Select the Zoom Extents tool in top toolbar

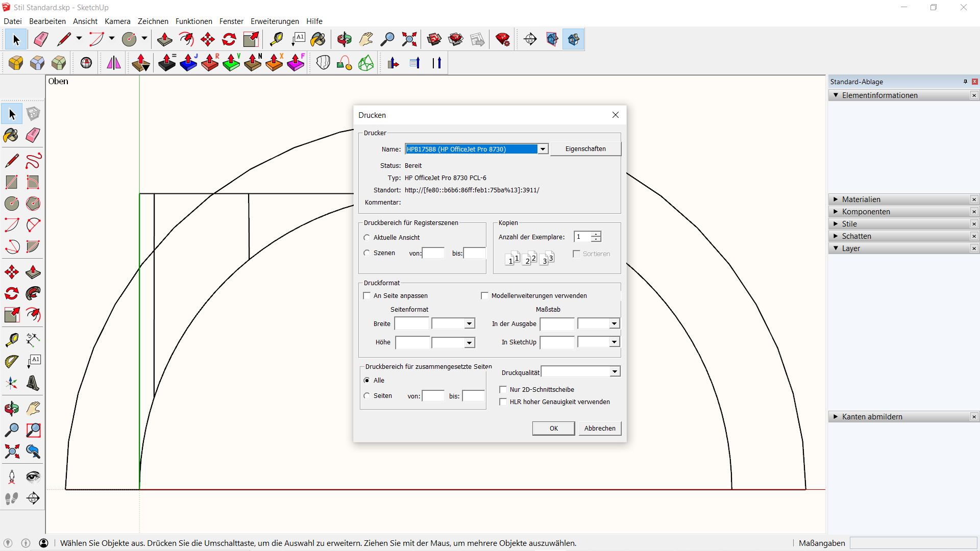pyautogui.click(x=409, y=39)
